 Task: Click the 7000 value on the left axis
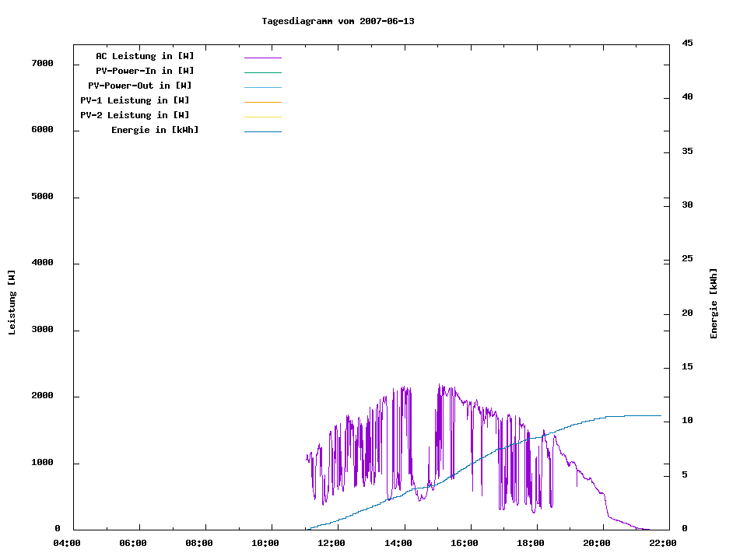point(42,63)
